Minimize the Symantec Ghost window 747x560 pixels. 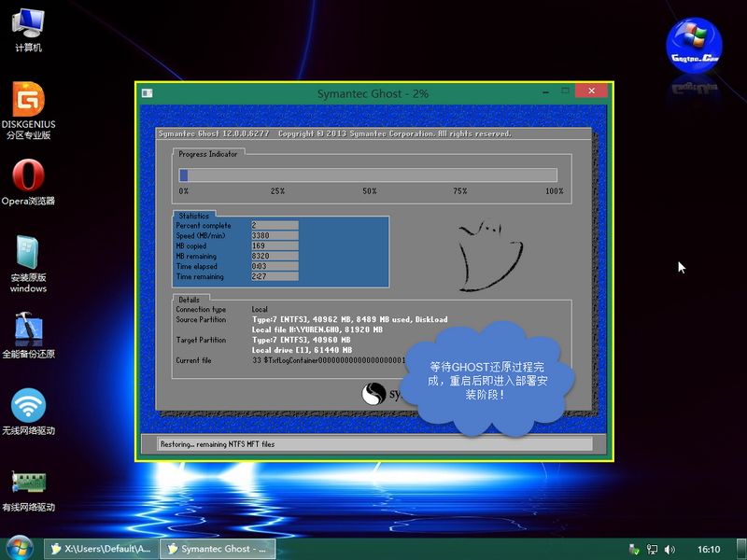pos(546,91)
